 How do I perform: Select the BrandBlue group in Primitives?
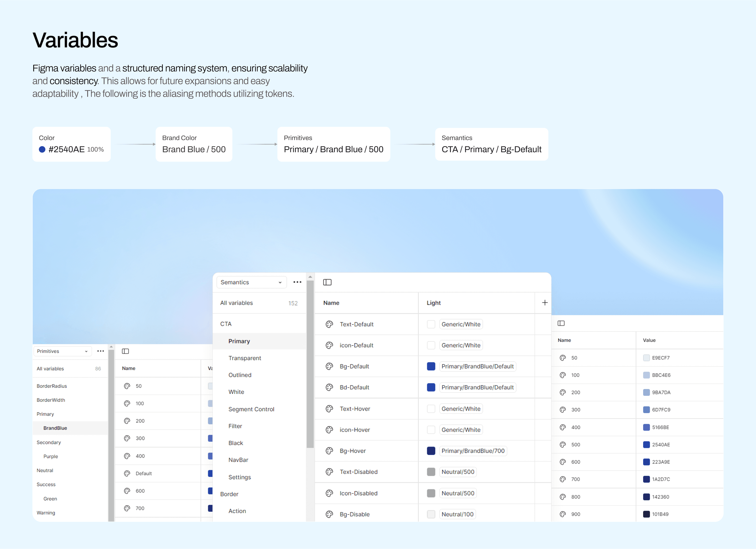point(55,428)
